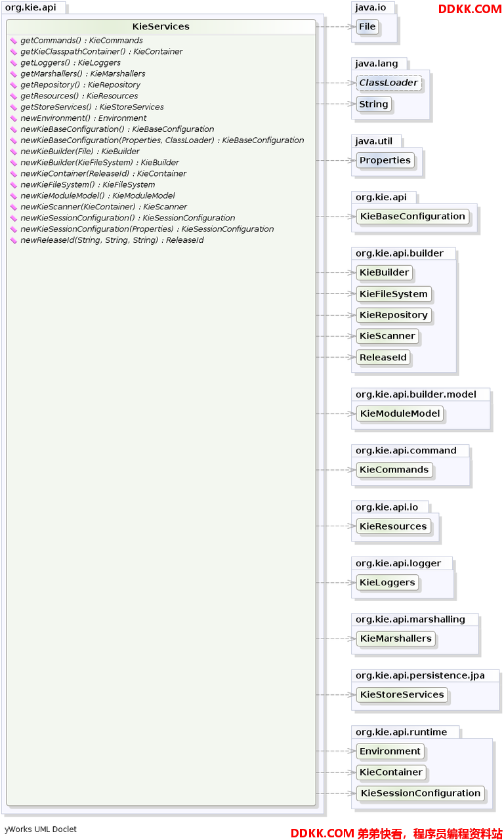Image resolution: width=504 pixels, height=840 pixels.
Task: Click getResources() method row
Action: pos(79,96)
